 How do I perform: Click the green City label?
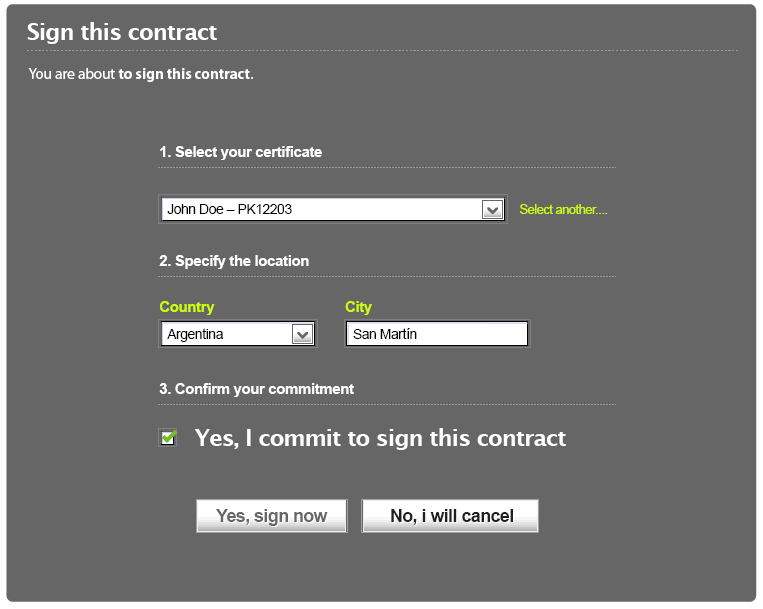coord(358,307)
